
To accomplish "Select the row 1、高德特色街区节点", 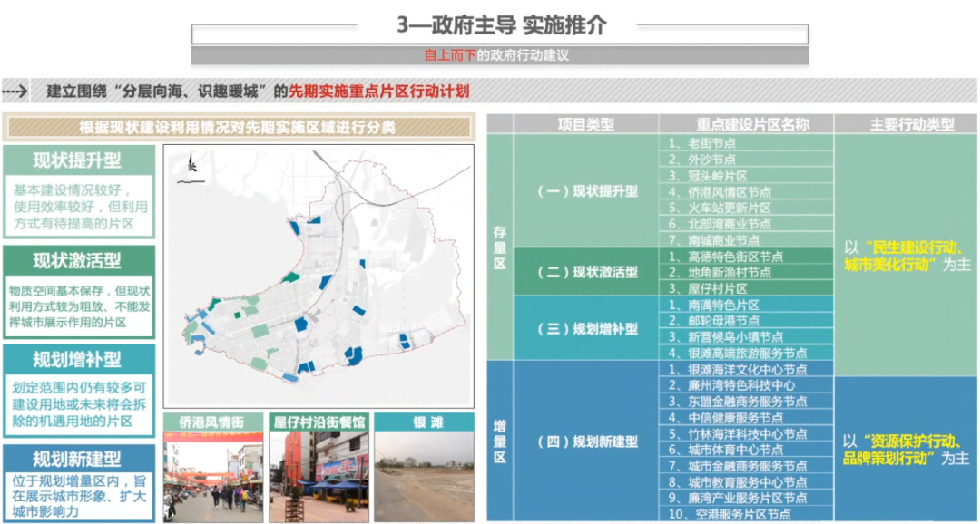I will [x=746, y=256].
